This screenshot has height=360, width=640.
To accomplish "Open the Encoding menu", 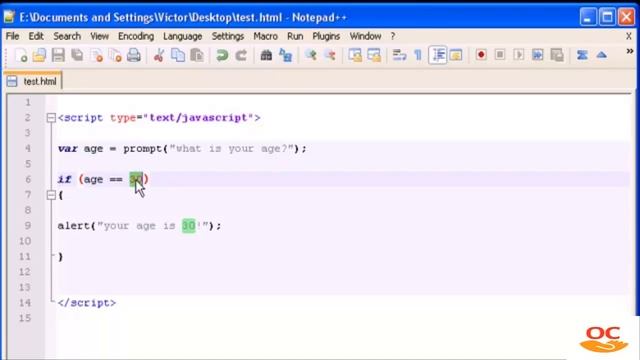I will pos(136,36).
